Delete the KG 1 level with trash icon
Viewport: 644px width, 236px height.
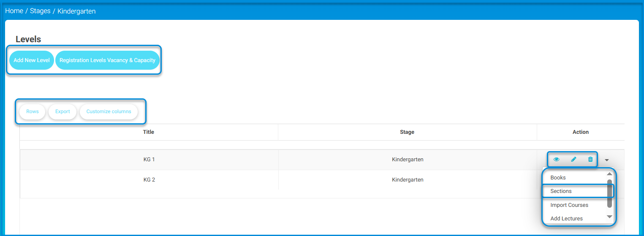[590, 160]
